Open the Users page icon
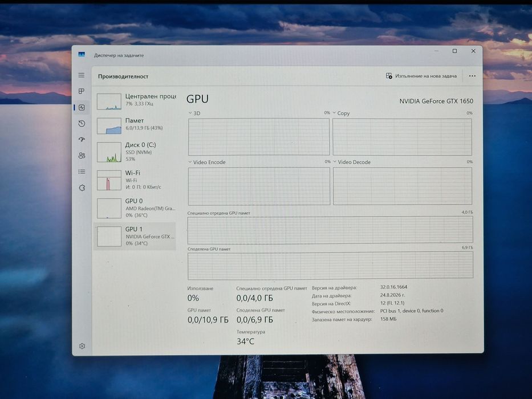The width and height of the screenshot is (532, 399). (x=82, y=156)
